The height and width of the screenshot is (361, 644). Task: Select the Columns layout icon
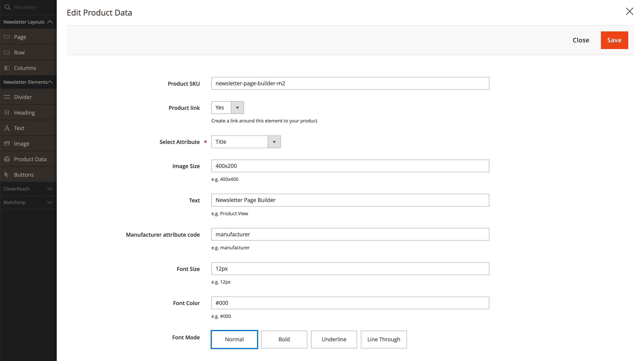[7, 68]
